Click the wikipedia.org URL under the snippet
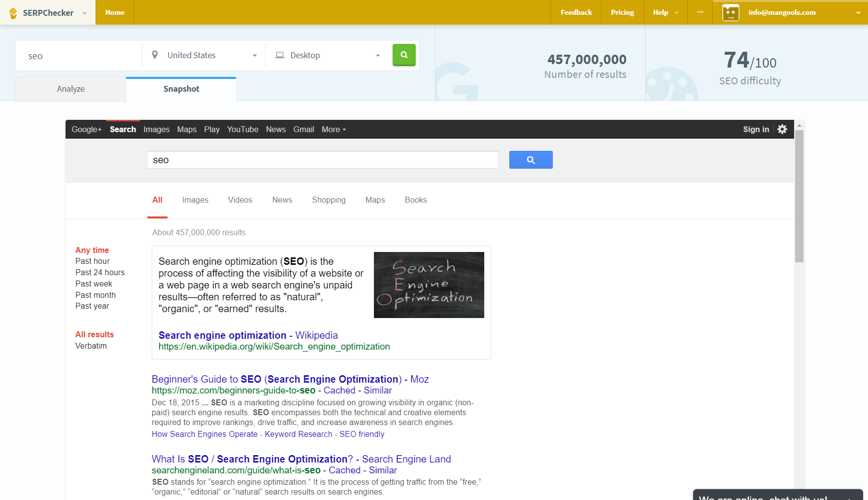 [274, 347]
